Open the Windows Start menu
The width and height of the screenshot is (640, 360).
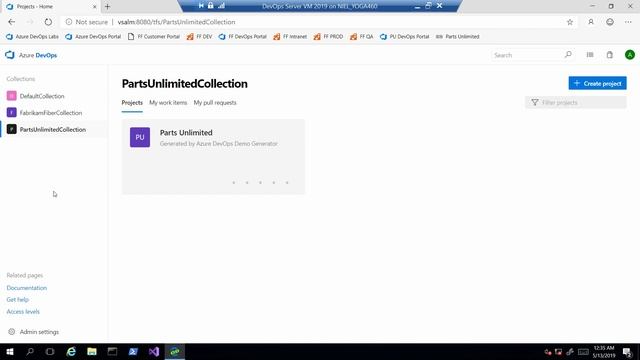pyautogui.click(x=10, y=351)
